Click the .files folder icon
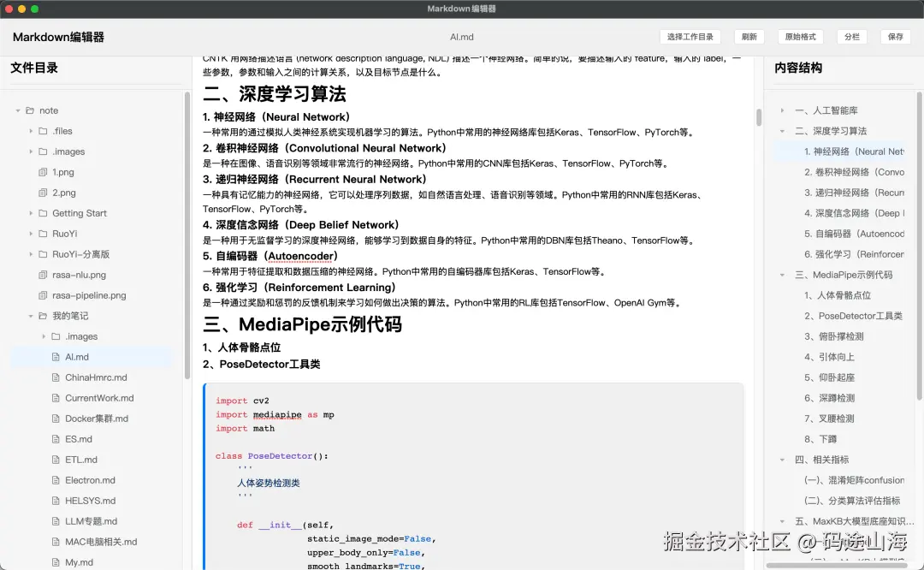 pyautogui.click(x=43, y=131)
